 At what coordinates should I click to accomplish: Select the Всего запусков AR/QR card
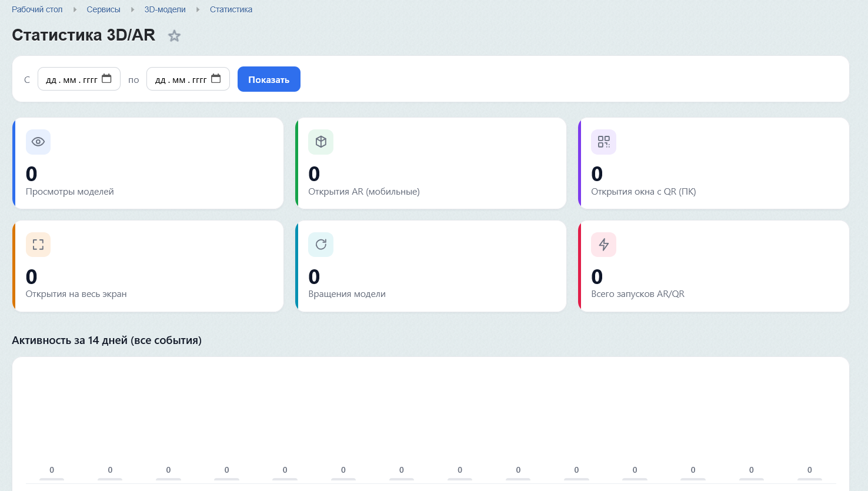[x=713, y=266]
